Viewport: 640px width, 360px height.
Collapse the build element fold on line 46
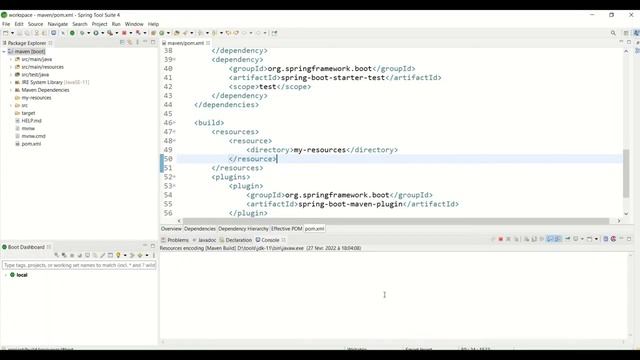coord(175,122)
